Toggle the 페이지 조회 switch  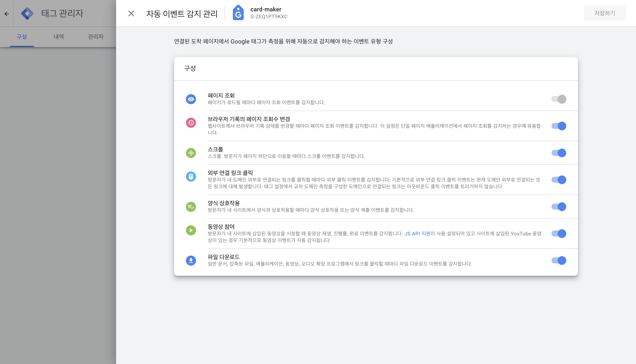tap(558, 99)
